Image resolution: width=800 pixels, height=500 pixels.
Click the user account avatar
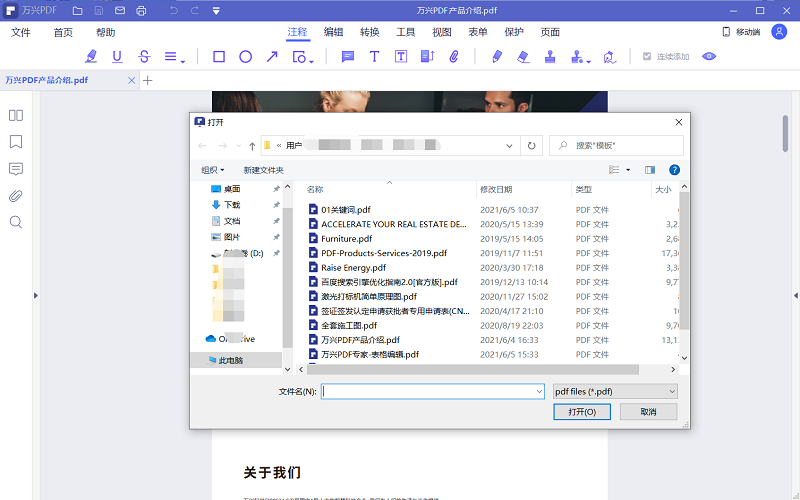pyautogui.click(x=779, y=32)
